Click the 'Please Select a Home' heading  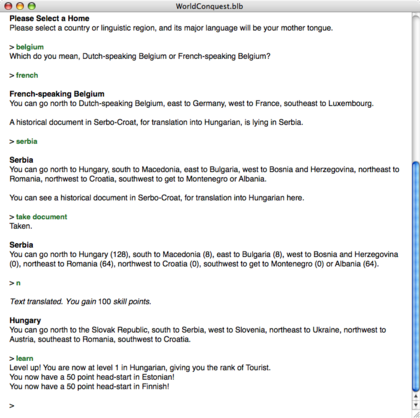49,18
